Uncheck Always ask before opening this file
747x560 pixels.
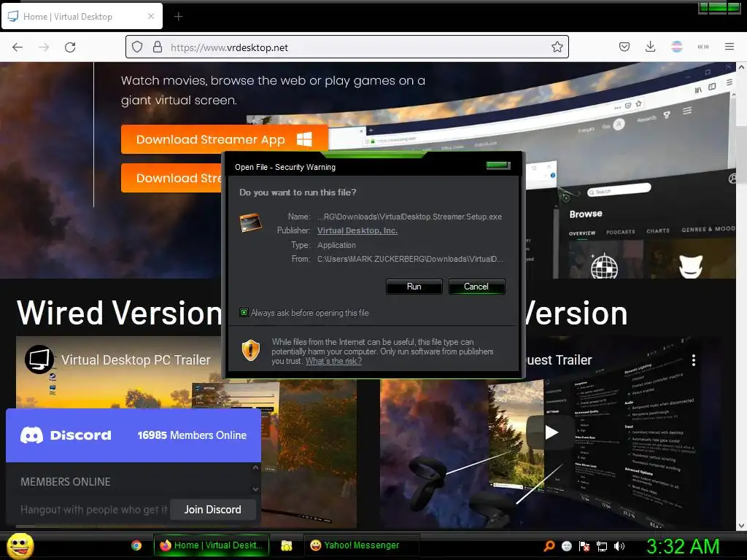[244, 313]
